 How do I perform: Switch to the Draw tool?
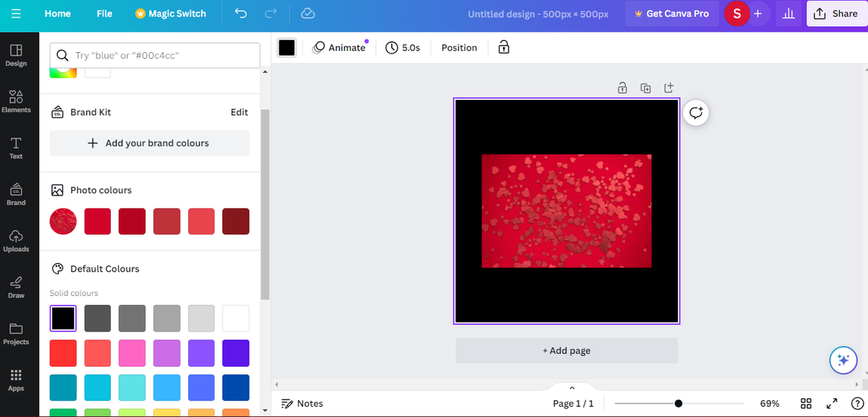(16, 286)
